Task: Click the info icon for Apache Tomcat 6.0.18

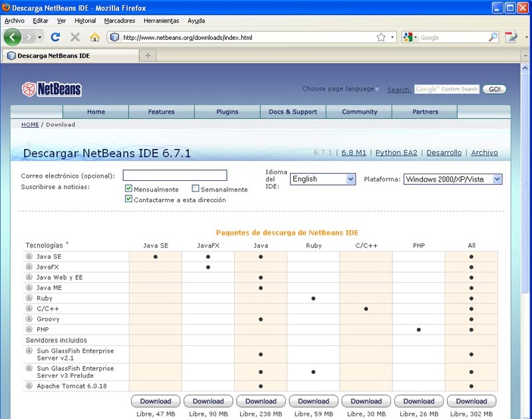Action: pyautogui.click(x=29, y=386)
